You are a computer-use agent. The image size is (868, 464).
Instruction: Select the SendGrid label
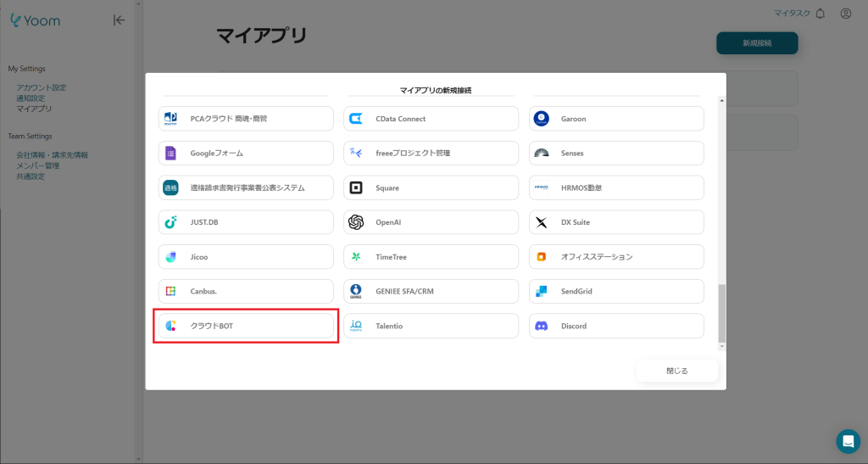(x=576, y=291)
